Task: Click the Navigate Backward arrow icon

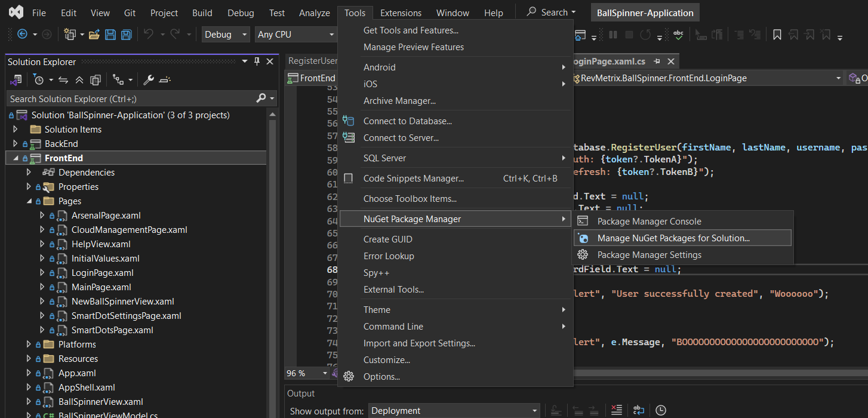Action: click(x=23, y=35)
